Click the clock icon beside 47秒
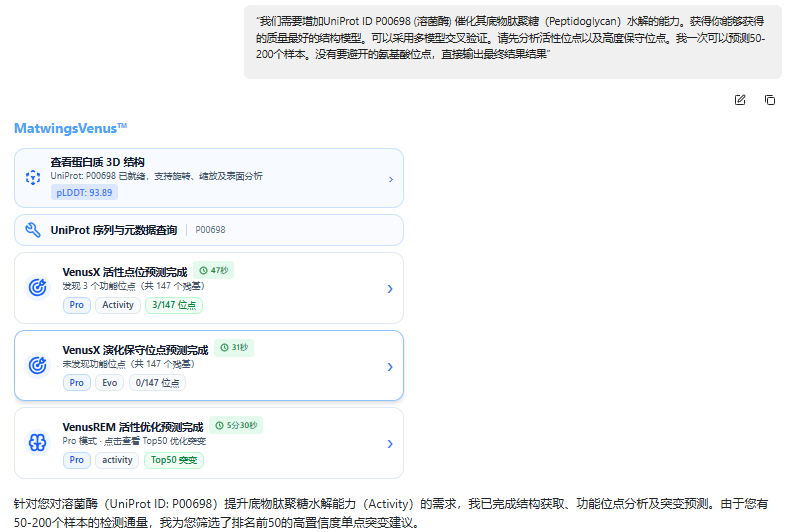 click(204, 271)
